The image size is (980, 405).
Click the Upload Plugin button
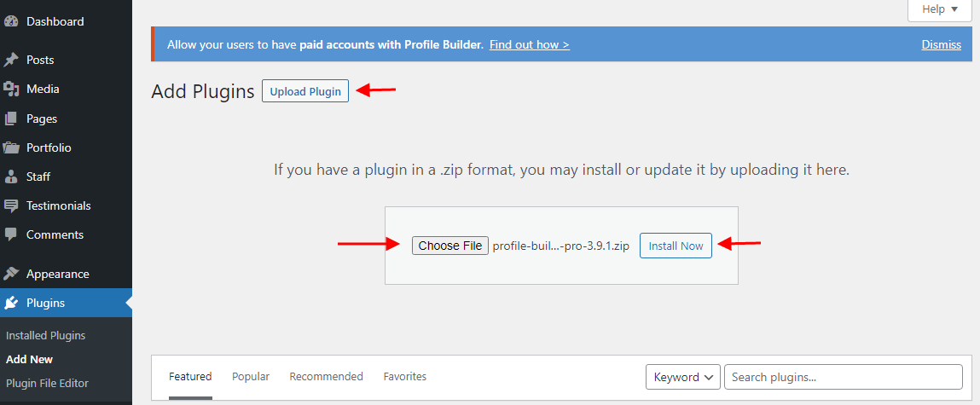[x=305, y=92]
